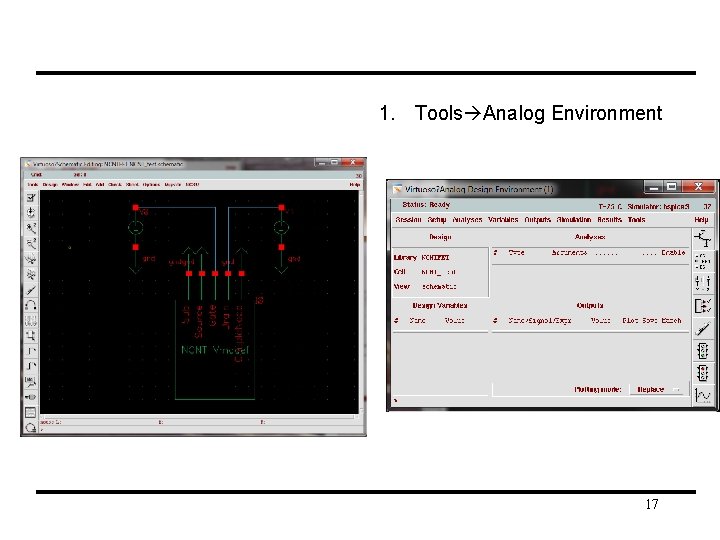Screen dimensions: 720x540
Task: Open Design menu in Schematic Editor
Action: [50, 185]
